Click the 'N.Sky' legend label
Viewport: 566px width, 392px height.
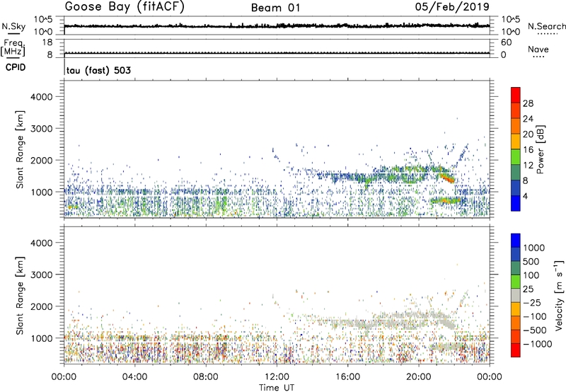13,26
